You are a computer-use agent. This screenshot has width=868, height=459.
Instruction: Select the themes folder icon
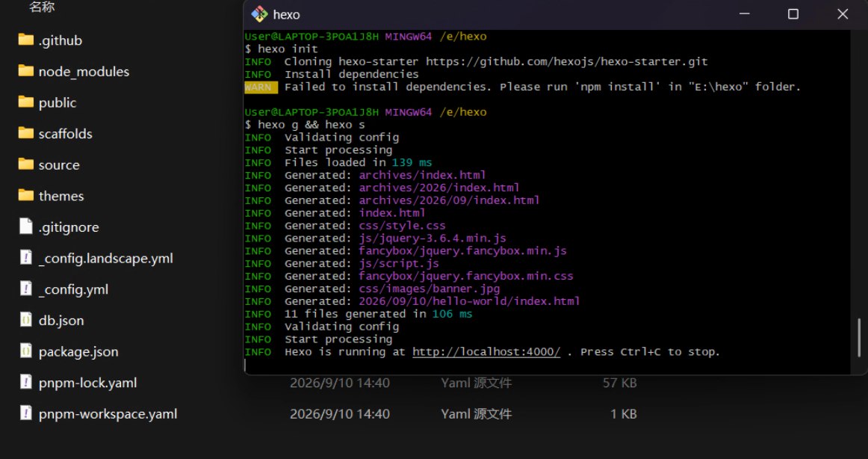[x=25, y=195]
